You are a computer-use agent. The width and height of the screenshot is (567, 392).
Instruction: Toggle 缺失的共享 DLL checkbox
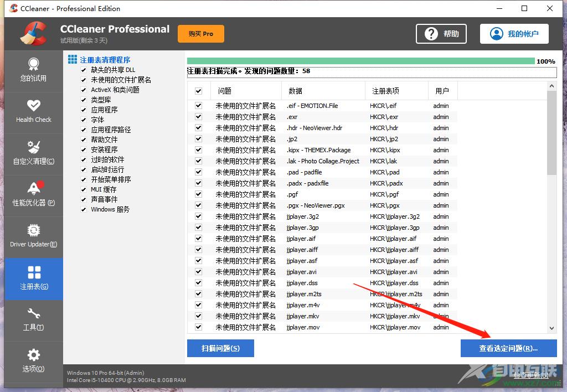(84, 70)
